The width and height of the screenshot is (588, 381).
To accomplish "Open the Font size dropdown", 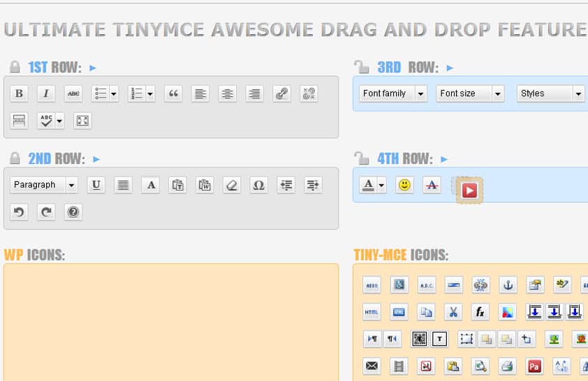I will 470,94.
